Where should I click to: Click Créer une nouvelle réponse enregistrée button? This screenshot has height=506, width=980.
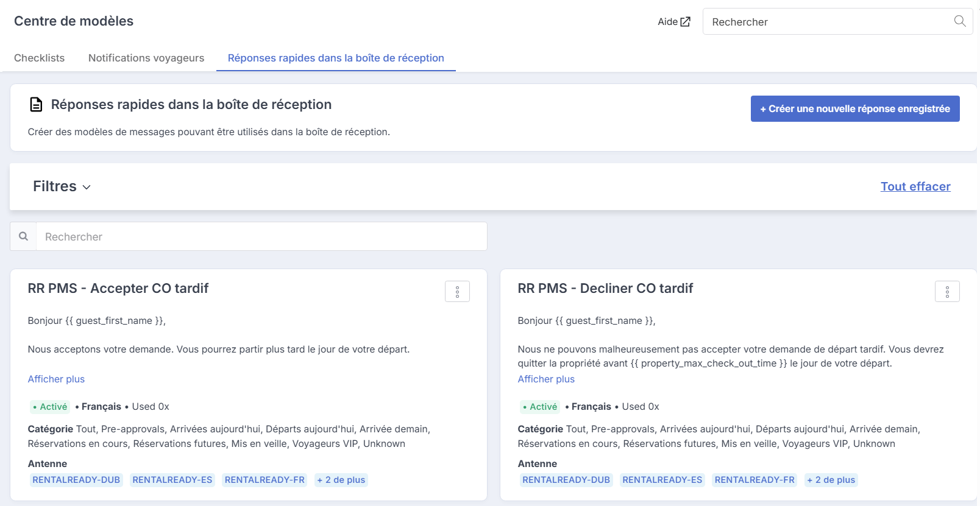click(x=855, y=108)
